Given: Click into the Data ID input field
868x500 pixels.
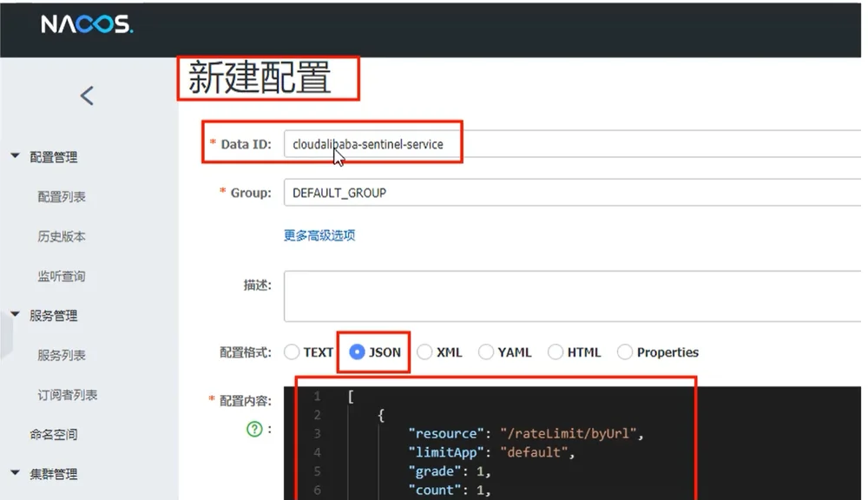Looking at the screenshot, I should click(572, 144).
